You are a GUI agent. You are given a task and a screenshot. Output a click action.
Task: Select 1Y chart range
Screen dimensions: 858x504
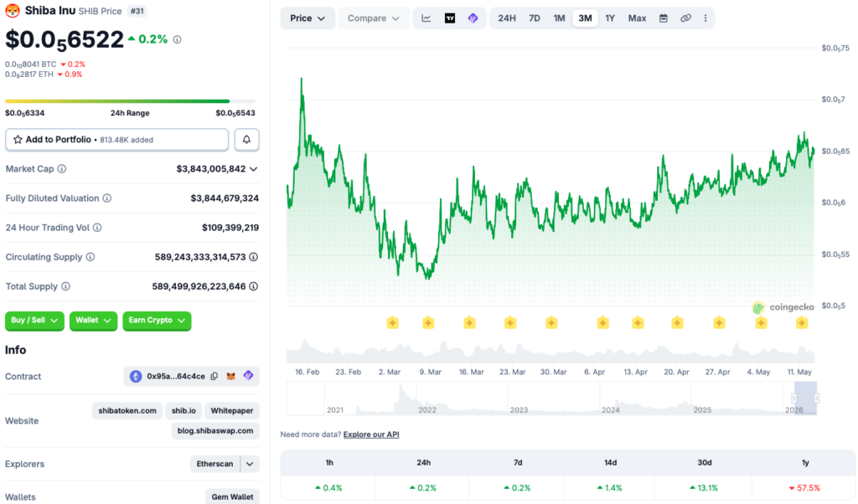click(x=610, y=18)
